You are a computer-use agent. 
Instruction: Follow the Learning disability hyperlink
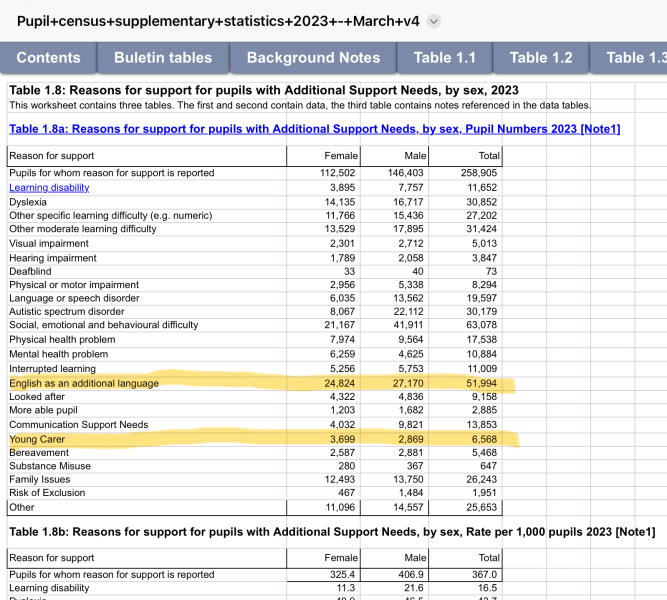(x=49, y=187)
